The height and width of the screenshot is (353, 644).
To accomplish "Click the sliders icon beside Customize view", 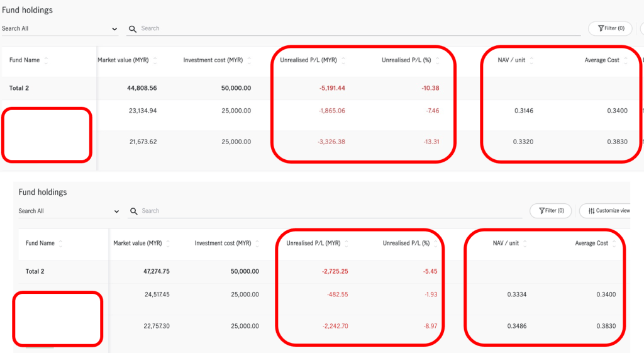I will tap(591, 211).
